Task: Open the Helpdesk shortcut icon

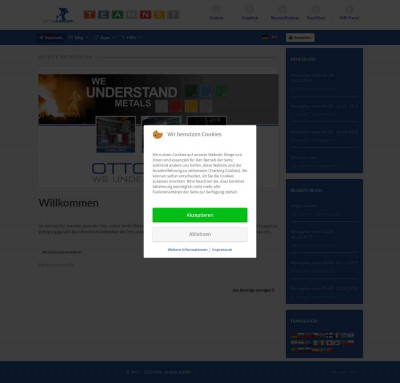Action: 250,12
